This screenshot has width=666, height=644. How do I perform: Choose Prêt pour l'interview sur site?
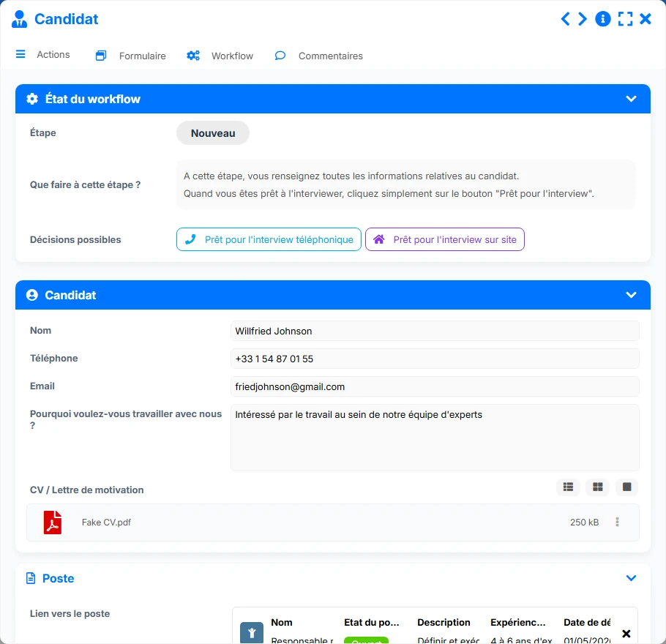(x=445, y=239)
